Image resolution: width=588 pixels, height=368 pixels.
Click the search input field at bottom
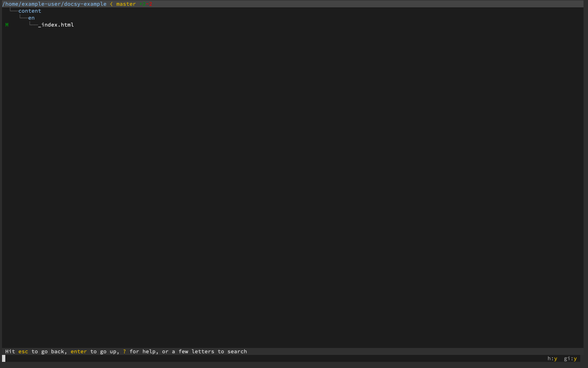(x=163, y=359)
